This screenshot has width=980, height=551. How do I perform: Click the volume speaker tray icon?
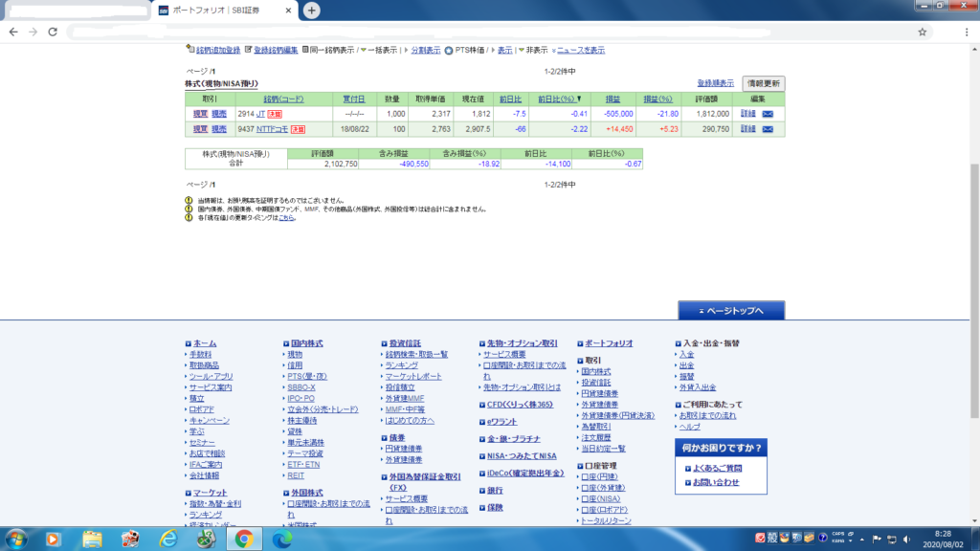[x=907, y=540]
